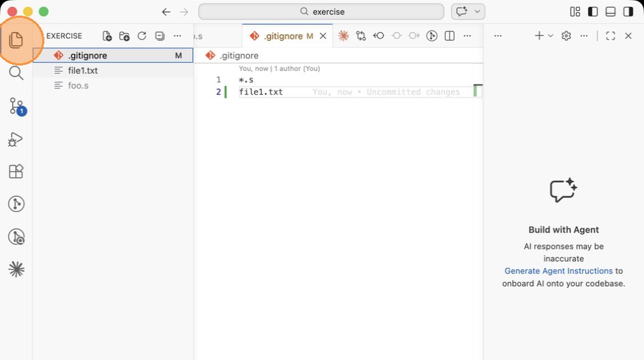This screenshot has height=360, width=644.
Task: Expand the new chat plus dropdown arrow
Action: click(551, 36)
